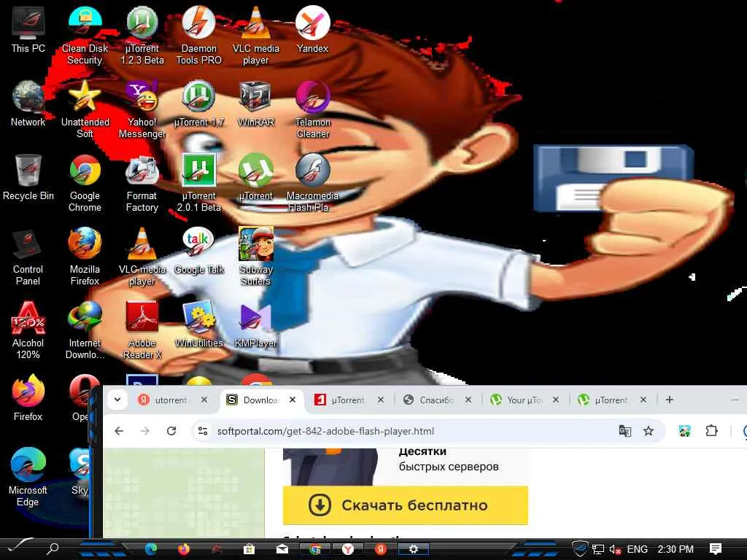Go forward in the browser
Viewport: 747px width, 560px height.
tap(145, 431)
